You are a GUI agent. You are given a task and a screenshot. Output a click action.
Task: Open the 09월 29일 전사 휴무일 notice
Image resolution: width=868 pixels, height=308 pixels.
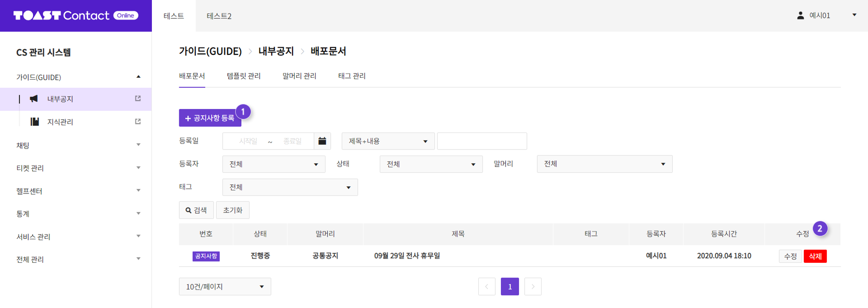(x=407, y=256)
